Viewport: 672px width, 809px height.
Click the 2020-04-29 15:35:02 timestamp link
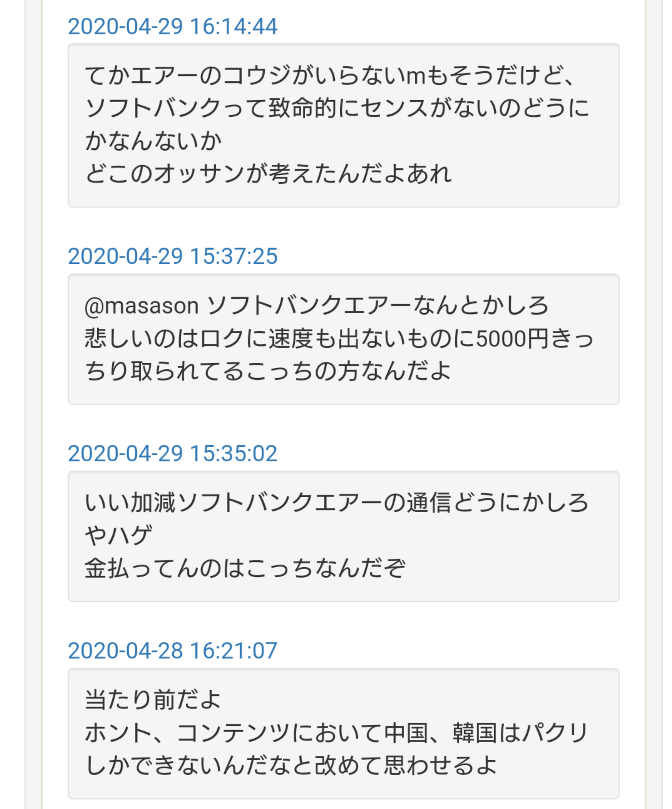point(172,454)
